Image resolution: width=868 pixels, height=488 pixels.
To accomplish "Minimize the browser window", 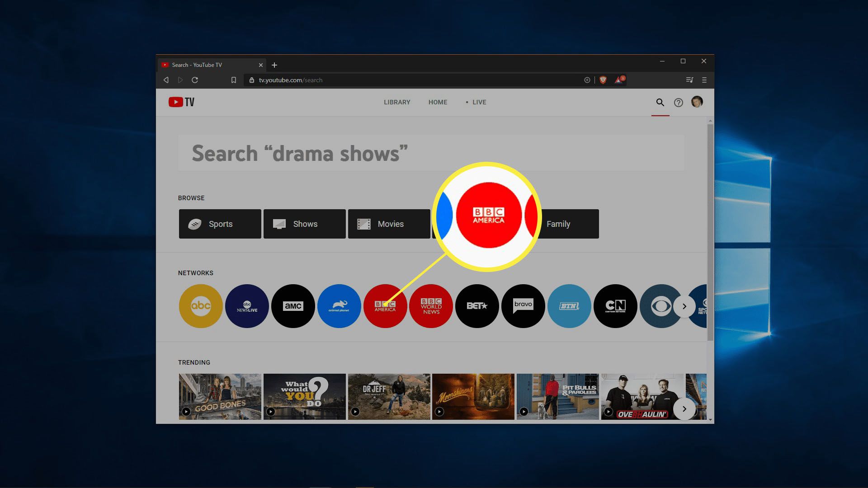I will (x=662, y=61).
